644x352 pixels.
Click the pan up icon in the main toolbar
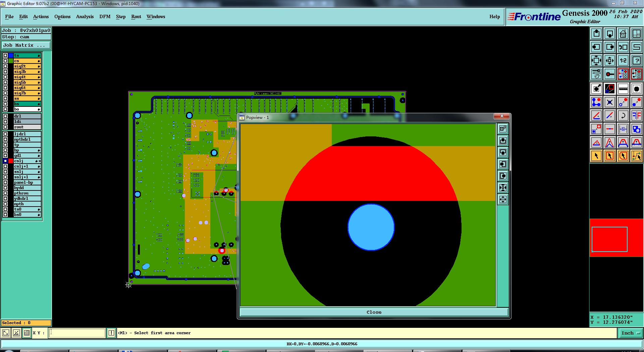click(x=596, y=34)
